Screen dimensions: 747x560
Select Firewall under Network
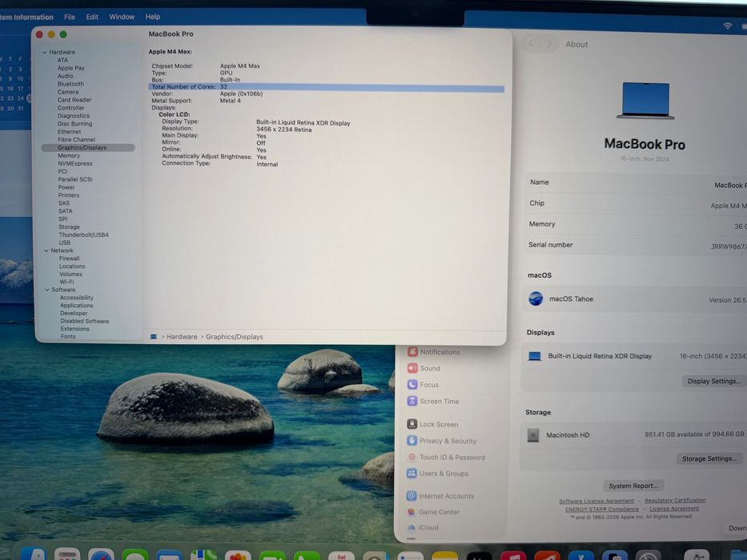69,258
